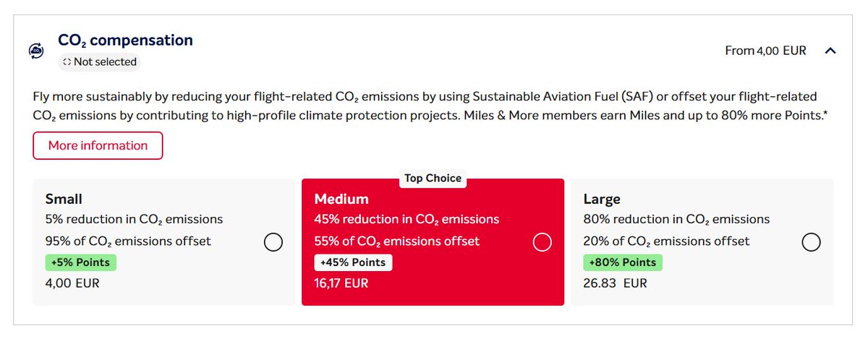Click the +45% Points white badge
Viewport: 868px width, 339px height.
[353, 262]
